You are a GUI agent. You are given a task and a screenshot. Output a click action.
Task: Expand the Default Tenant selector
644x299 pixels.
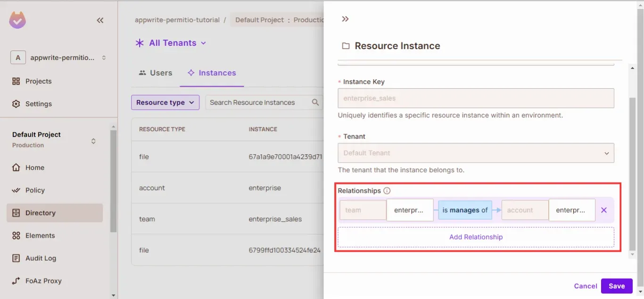click(x=476, y=153)
